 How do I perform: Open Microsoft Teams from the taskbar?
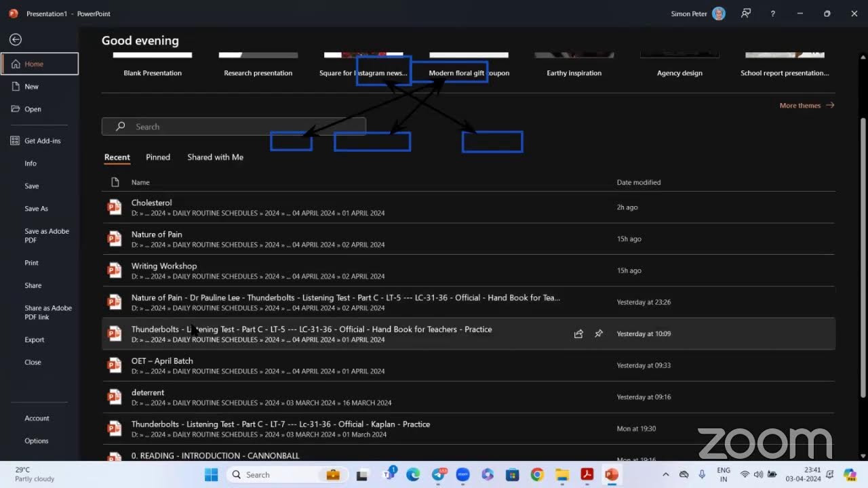(389, 474)
